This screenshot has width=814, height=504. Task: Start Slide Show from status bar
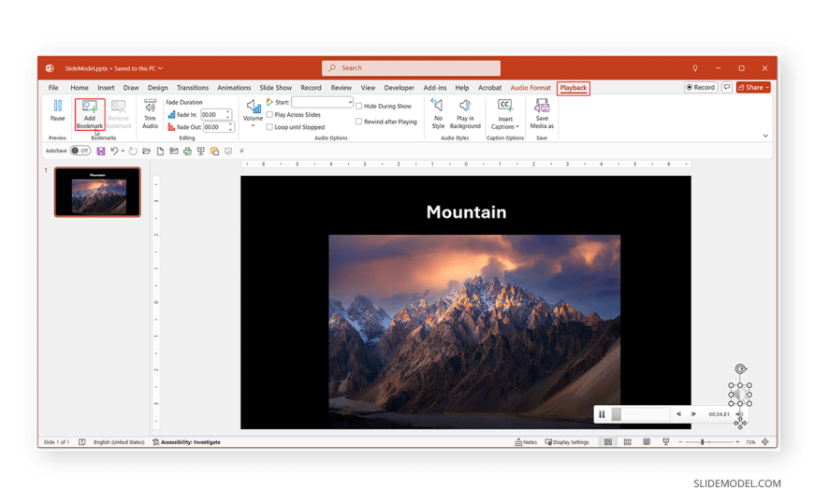665,442
